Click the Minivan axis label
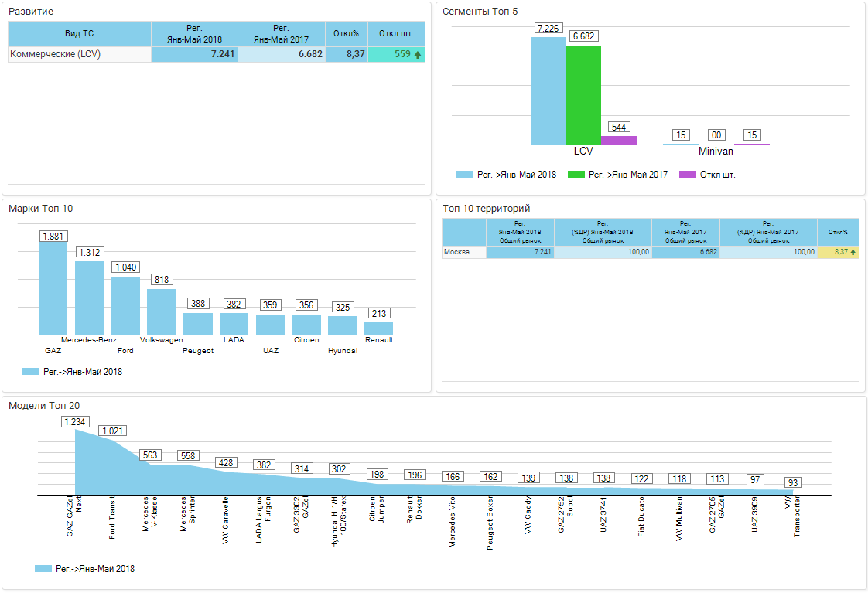 pyautogui.click(x=716, y=152)
